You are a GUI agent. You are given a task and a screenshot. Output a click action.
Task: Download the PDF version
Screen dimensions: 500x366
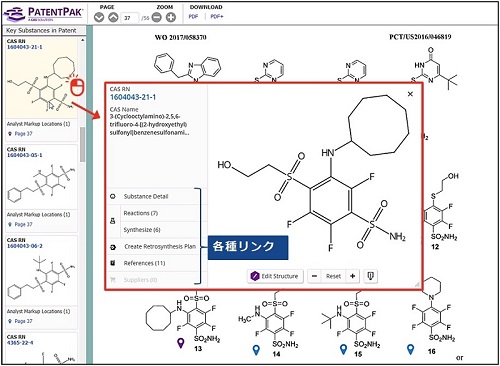pyautogui.click(x=193, y=16)
